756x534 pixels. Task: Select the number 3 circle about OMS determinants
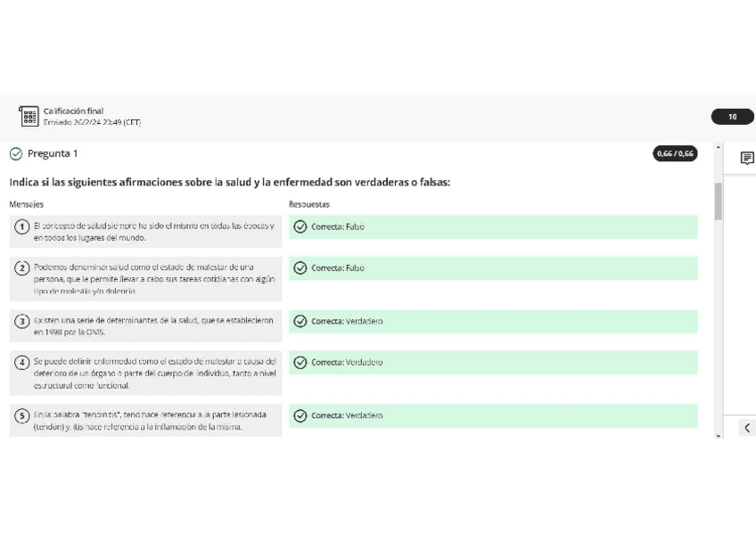[21, 322]
